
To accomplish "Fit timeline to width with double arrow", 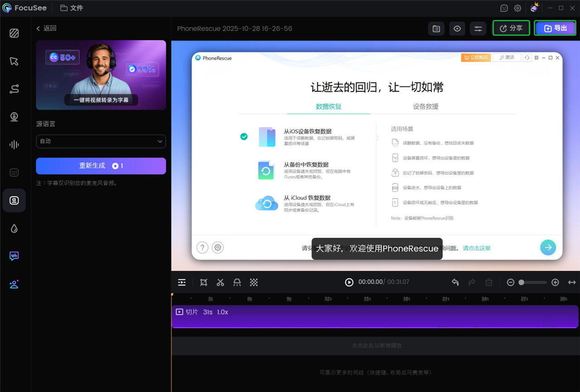I will point(572,282).
